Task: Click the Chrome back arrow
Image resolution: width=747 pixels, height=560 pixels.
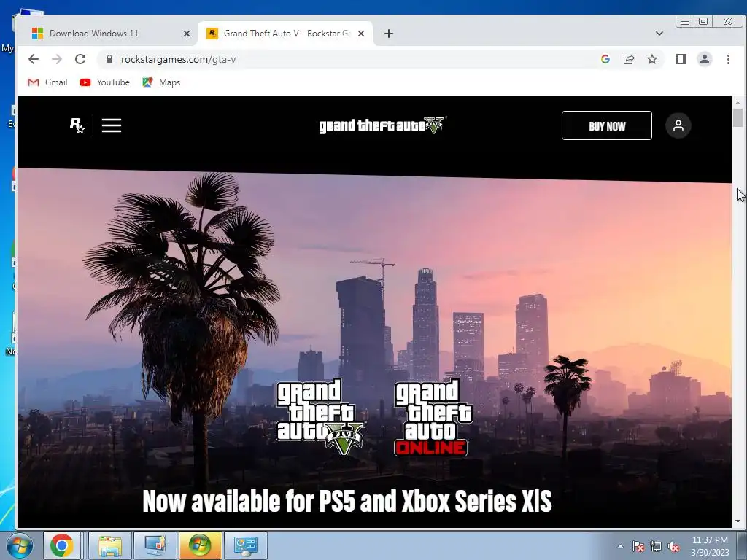Action: (33, 59)
